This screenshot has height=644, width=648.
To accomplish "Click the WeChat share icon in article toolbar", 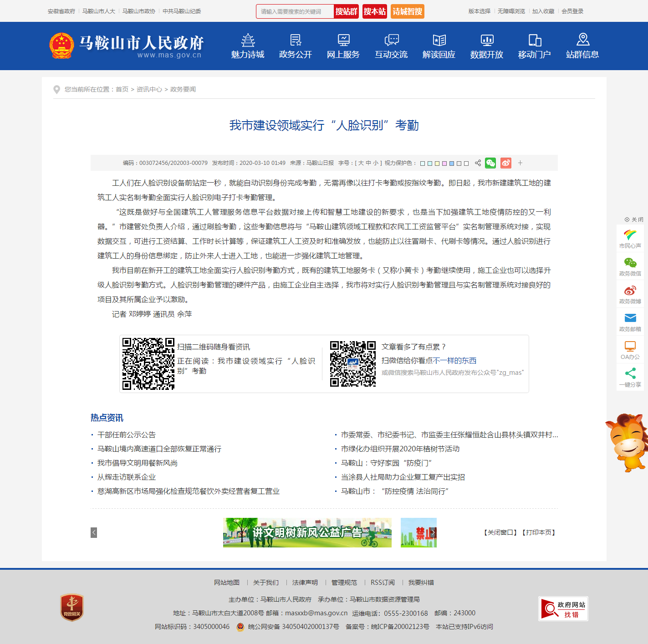I will [x=490, y=163].
